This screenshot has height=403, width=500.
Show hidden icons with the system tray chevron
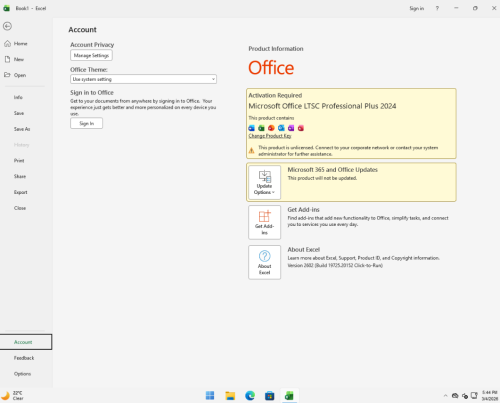point(445,396)
